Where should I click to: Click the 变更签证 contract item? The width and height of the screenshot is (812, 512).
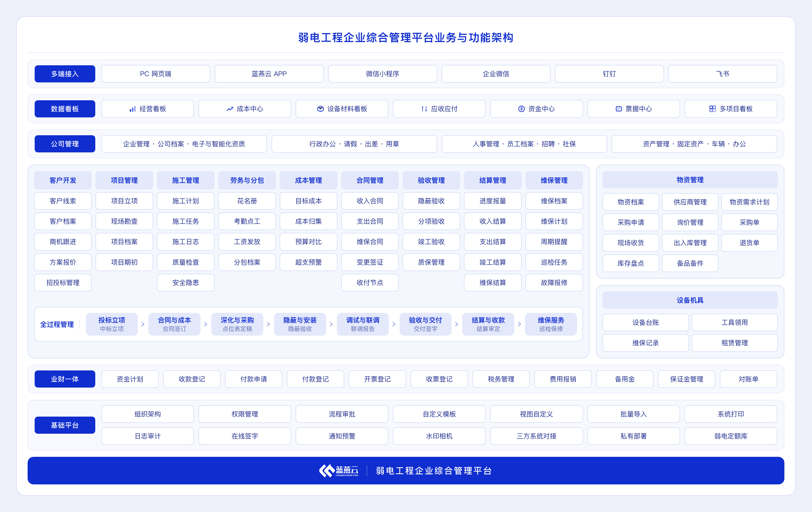pos(370,262)
